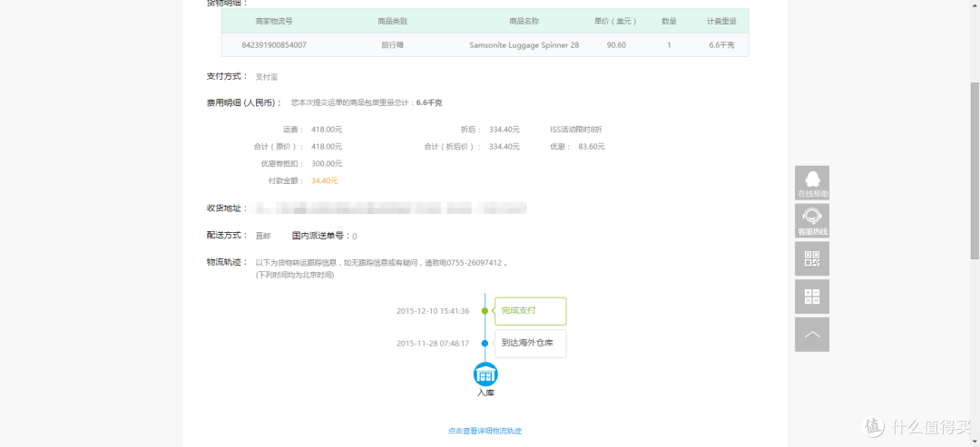The height and width of the screenshot is (447, 980).
Task: Click unit price 90.60 cell
Action: [615, 45]
